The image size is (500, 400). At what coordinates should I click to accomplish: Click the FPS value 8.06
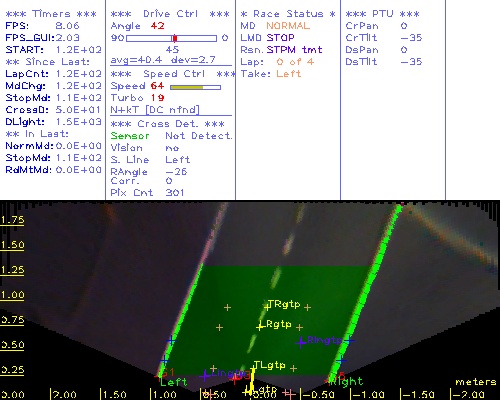[x=67, y=26]
